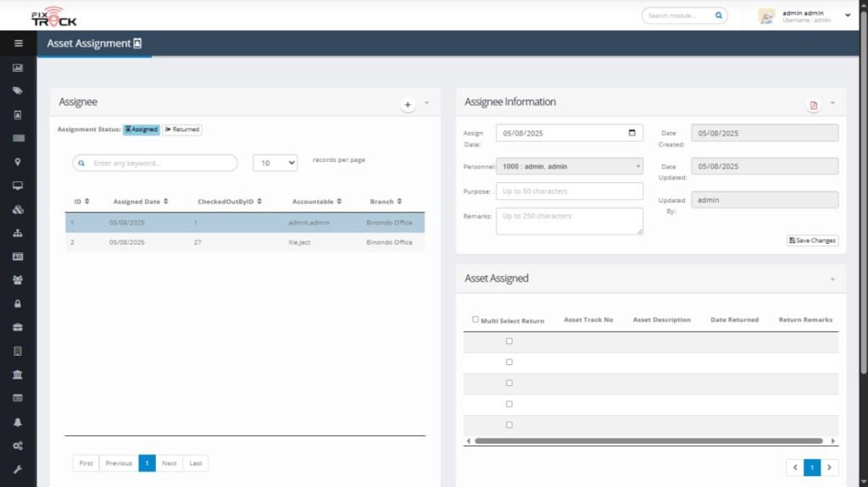Open the bell notifications sidebar icon
Image resolution: width=868 pixels, height=487 pixels.
pyautogui.click(x=18, y=422)
